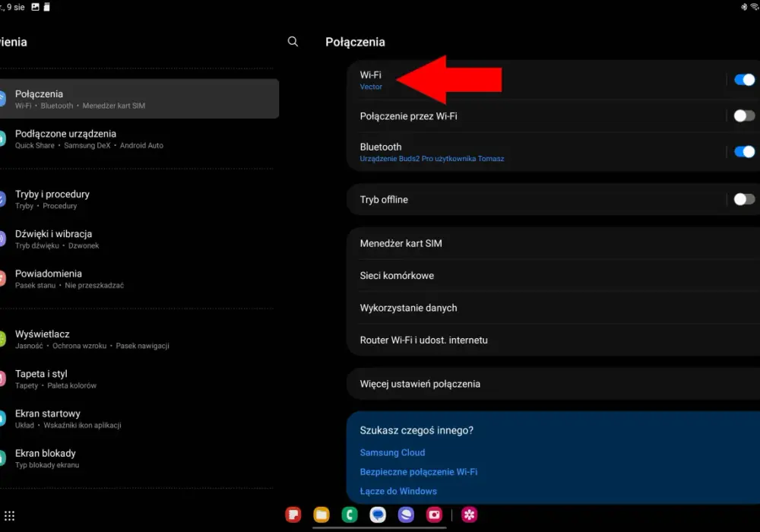Open Podłączone urządzenia settings category
This screenshot has width=760, height=532.
coord(140,138)
